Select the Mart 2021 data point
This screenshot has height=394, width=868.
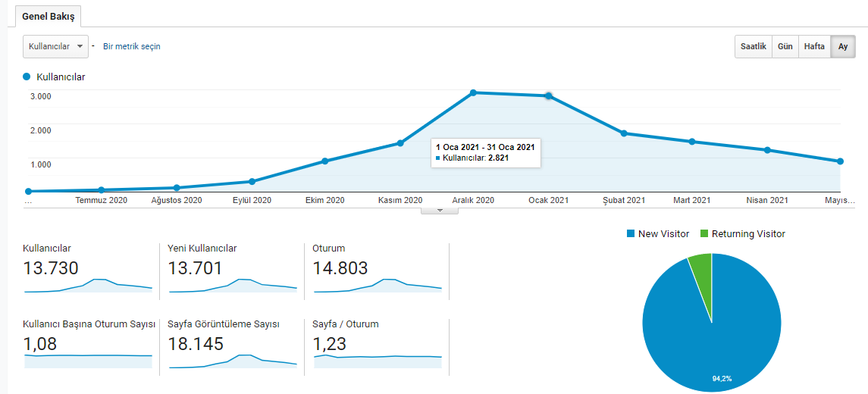[x=692, y=142]
